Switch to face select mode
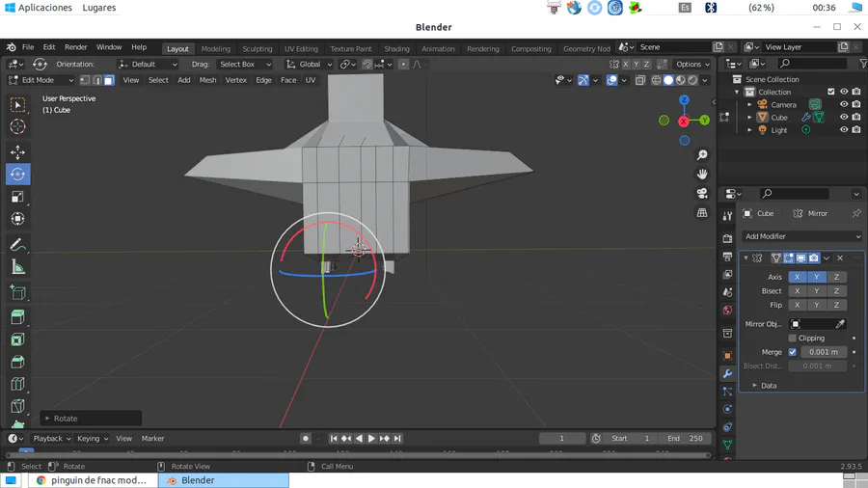This screenshot has height=488, width=868. point(109,80)
